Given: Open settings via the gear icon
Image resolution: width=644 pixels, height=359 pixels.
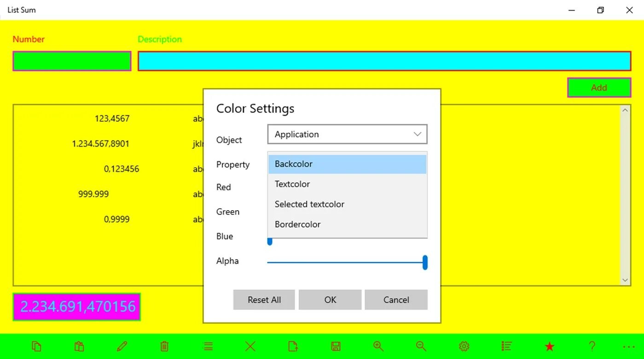Looking at the screenshot, I should click(x=464, y=347).
